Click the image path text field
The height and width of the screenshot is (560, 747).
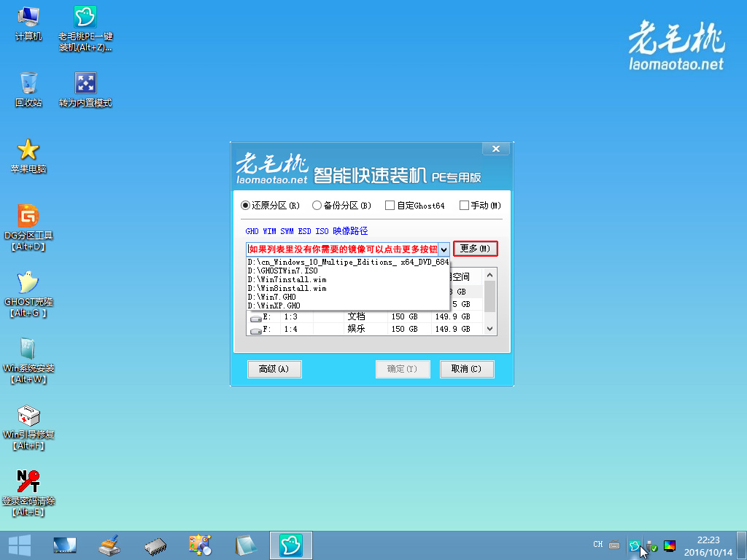[x=343, y=249]
